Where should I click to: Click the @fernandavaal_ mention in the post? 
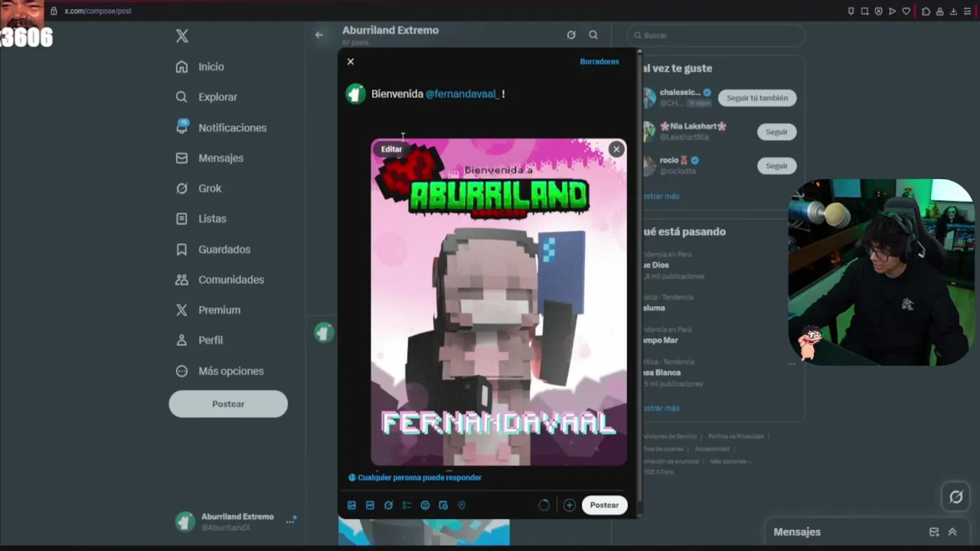point(462,93)
